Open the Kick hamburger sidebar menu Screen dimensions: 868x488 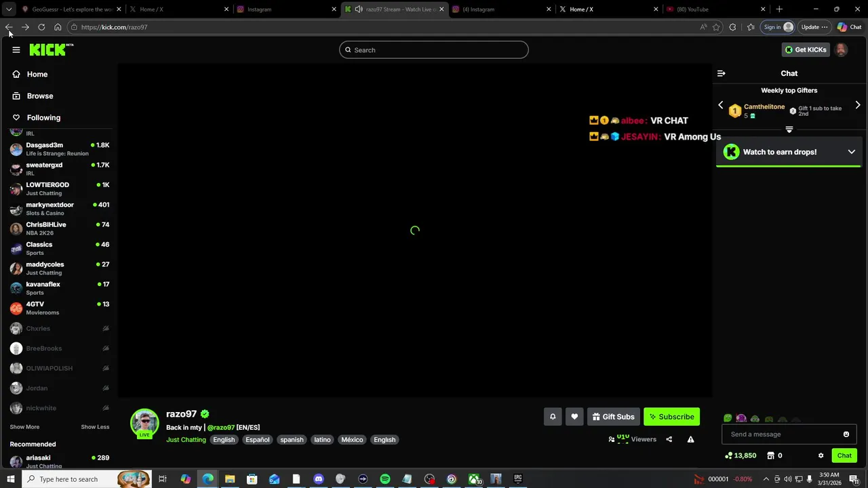16,49
